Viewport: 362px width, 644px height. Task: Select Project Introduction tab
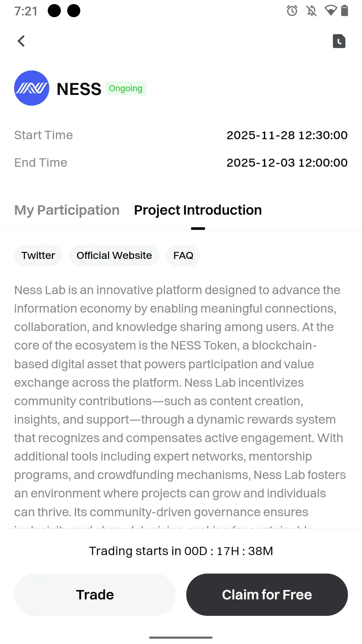[x=198, y=210]
